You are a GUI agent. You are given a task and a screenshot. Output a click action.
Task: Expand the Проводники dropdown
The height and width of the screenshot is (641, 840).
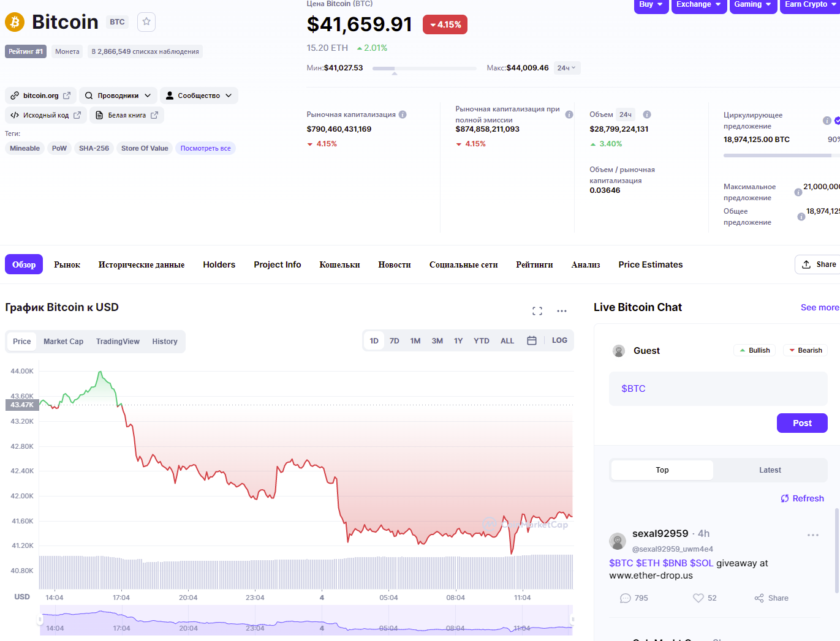[118, 96]
